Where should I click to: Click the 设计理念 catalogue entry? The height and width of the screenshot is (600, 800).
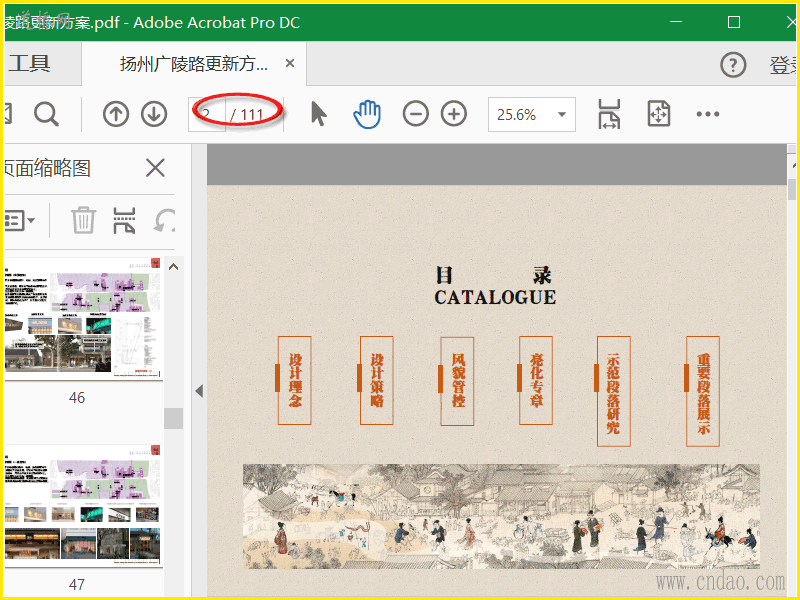[x=294, y=380]
